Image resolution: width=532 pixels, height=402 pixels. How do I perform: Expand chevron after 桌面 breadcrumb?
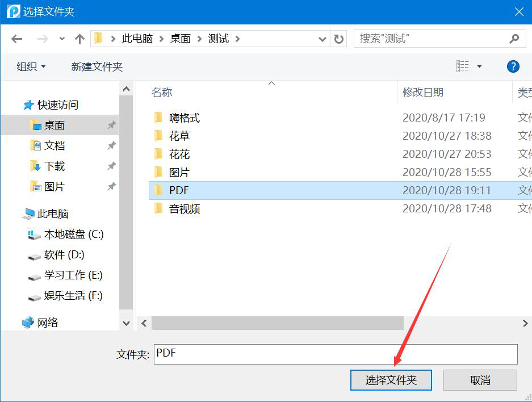coord(199,39)
